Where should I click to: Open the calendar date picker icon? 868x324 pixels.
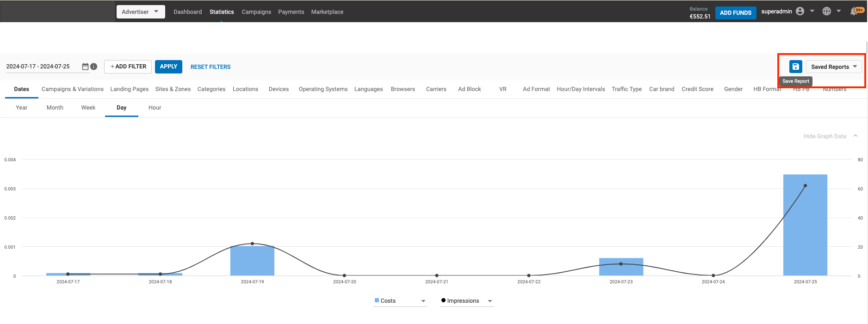pos(85,67)
